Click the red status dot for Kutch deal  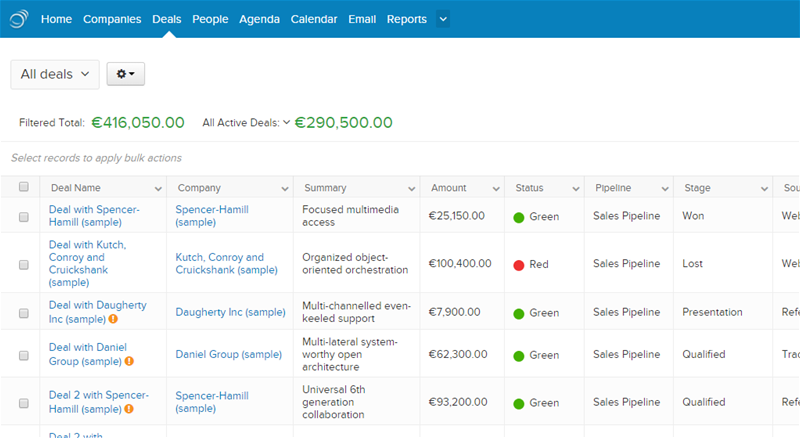[519, 264]
